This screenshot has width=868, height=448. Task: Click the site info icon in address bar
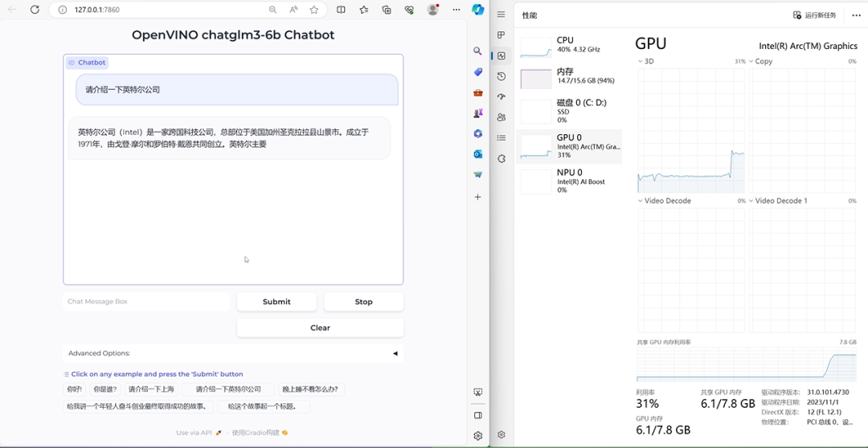tap(63, 10)
